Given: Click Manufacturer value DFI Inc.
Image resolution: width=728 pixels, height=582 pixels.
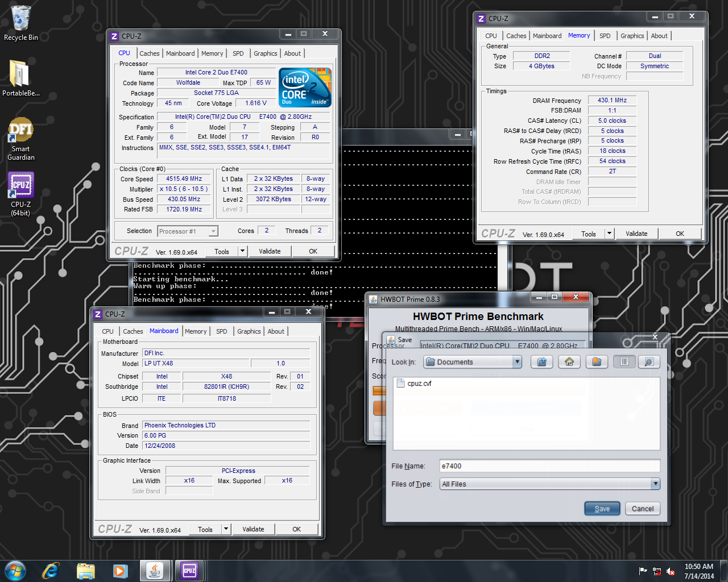Looking at the screenshot, I should 226,353.
